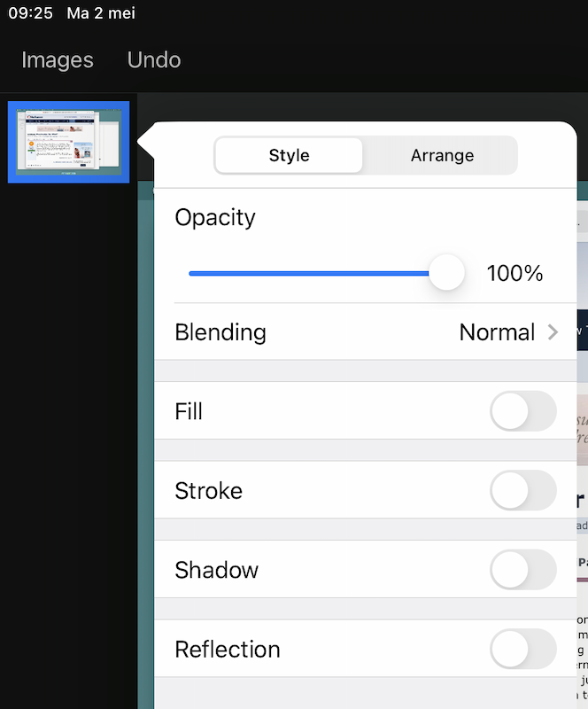Tap the Undo button

click(x=154, y=60)
